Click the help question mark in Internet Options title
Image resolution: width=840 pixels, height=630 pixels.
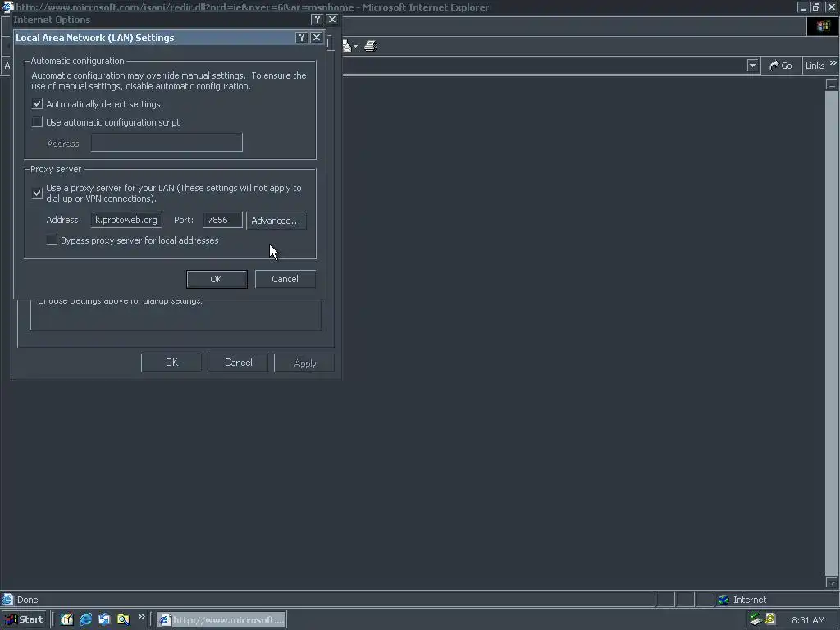pos(317,20)
